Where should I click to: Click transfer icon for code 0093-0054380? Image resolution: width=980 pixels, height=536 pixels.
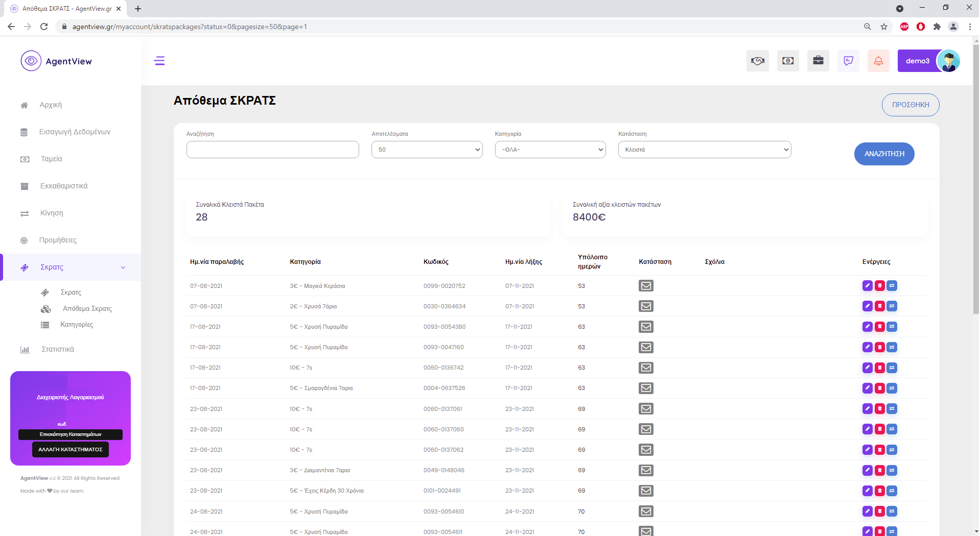892,327
